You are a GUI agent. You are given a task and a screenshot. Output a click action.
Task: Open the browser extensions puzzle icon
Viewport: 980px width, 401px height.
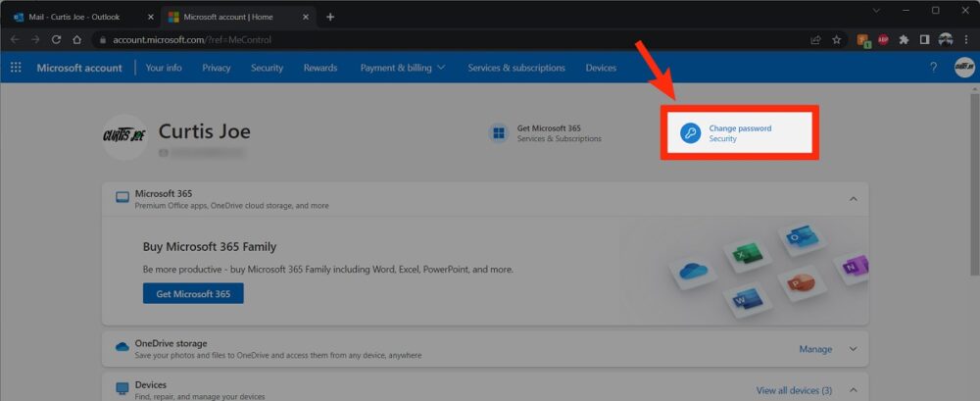click(x=904, y=40)
